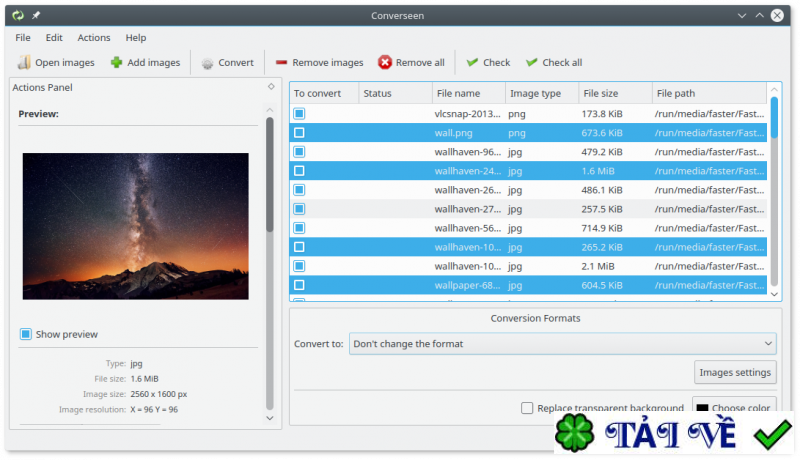Select the wallhaven-96 file name

pyautogui.click(x=467, y=151)
